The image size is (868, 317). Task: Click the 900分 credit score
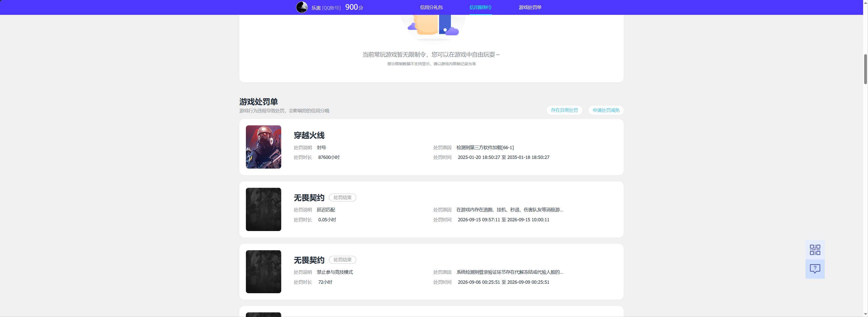[354, 7]
